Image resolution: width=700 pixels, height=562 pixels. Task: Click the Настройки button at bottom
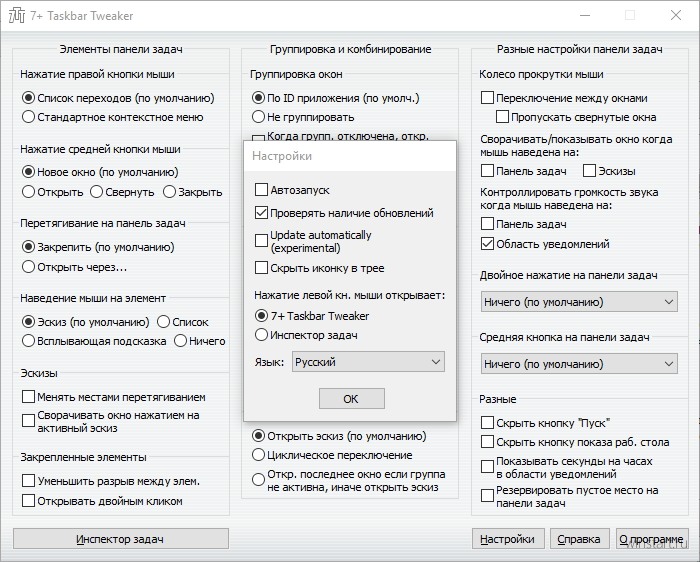click(508, 539)
